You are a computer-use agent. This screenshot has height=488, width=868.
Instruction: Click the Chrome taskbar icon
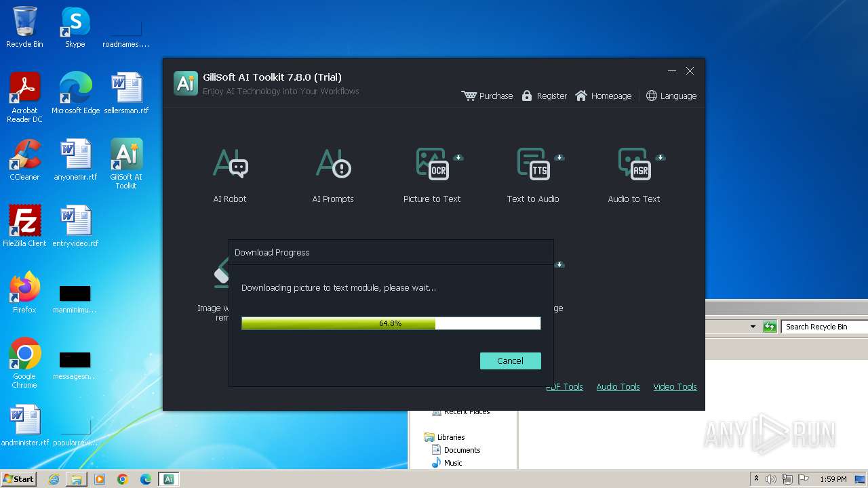coord(123,479)
